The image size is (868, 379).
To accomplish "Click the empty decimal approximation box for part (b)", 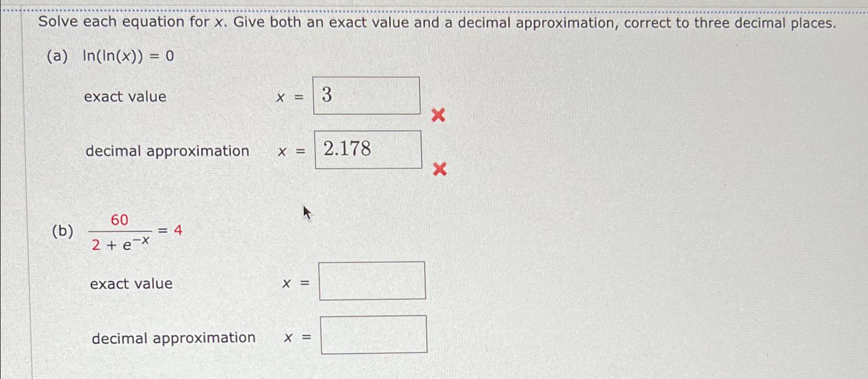I will click(374, 335).
